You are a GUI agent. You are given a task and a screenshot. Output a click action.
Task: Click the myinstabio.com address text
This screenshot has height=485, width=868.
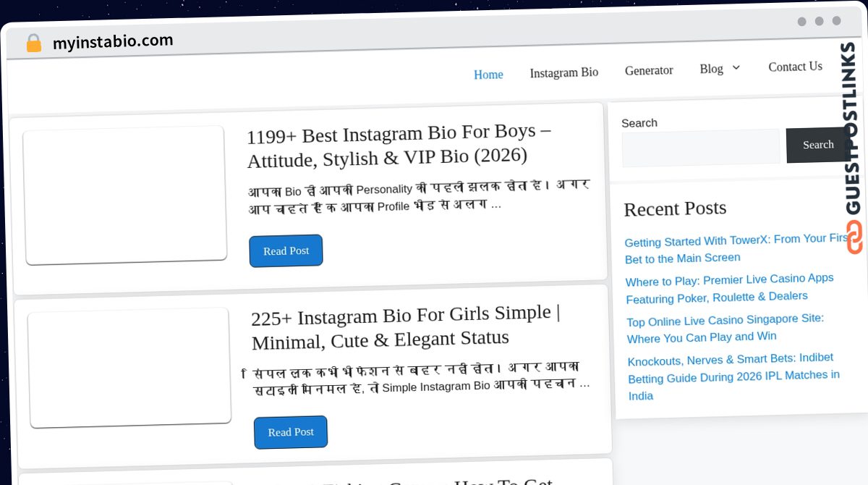pos(113,41)
